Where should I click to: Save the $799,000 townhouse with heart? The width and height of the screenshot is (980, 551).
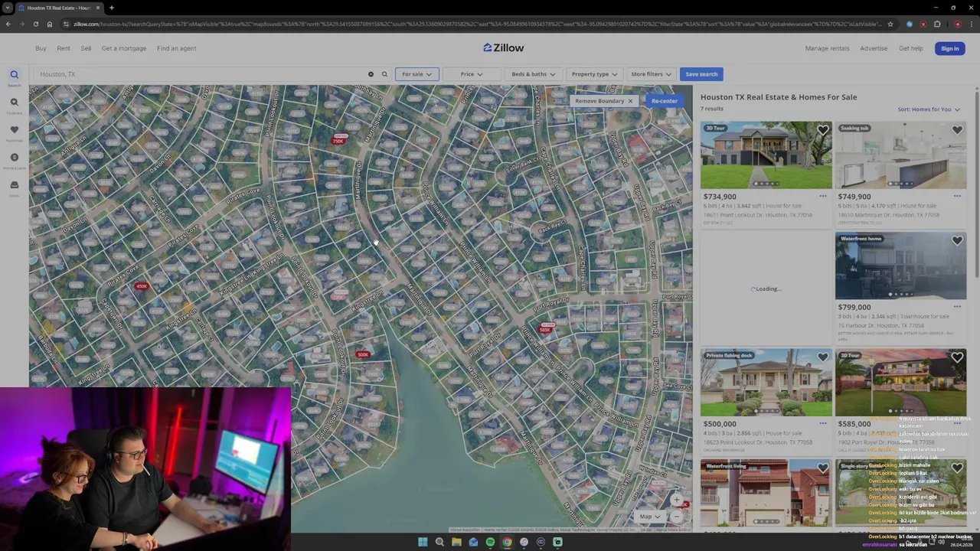(x=957, y=241)
